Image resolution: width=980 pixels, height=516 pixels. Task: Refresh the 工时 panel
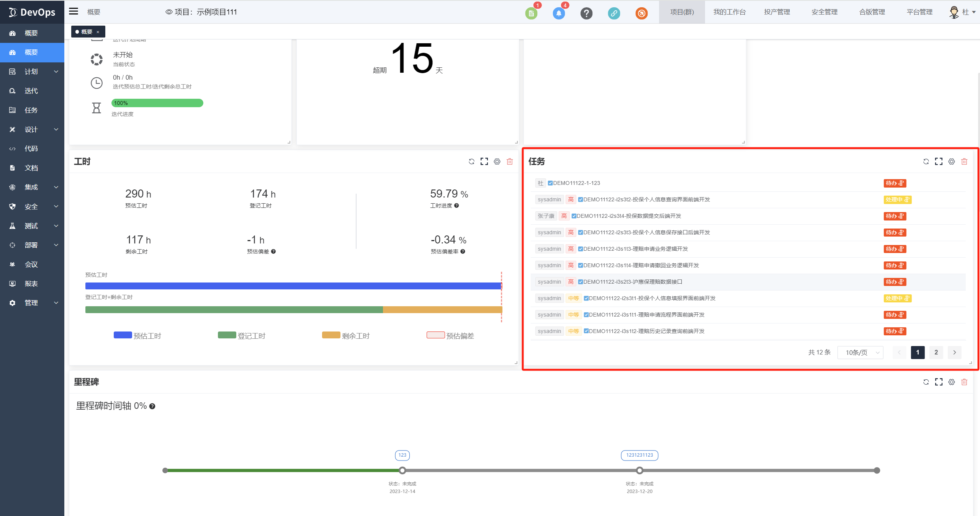[x=471, y=162]
